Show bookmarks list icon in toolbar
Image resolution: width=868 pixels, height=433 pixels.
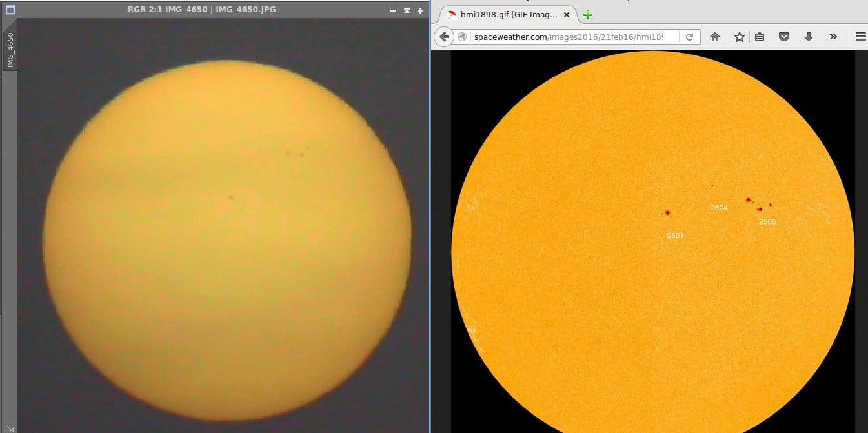[760, 37]
